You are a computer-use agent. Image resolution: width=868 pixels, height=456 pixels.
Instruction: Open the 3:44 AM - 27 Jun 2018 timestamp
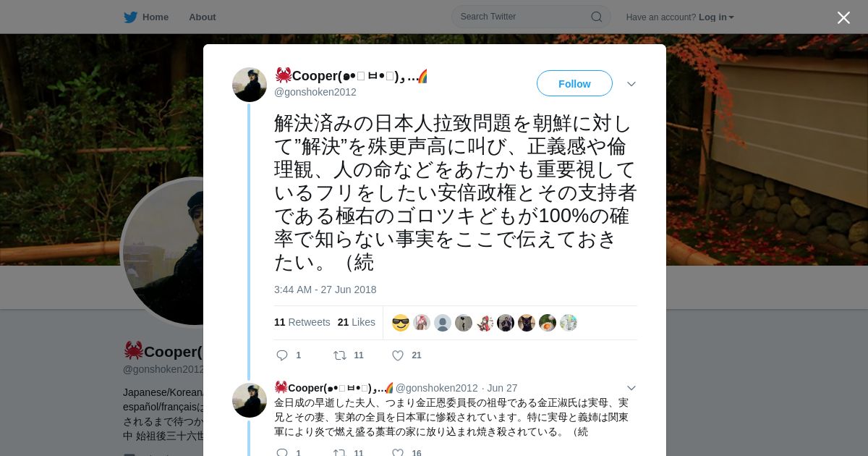(x=325, y=290)
